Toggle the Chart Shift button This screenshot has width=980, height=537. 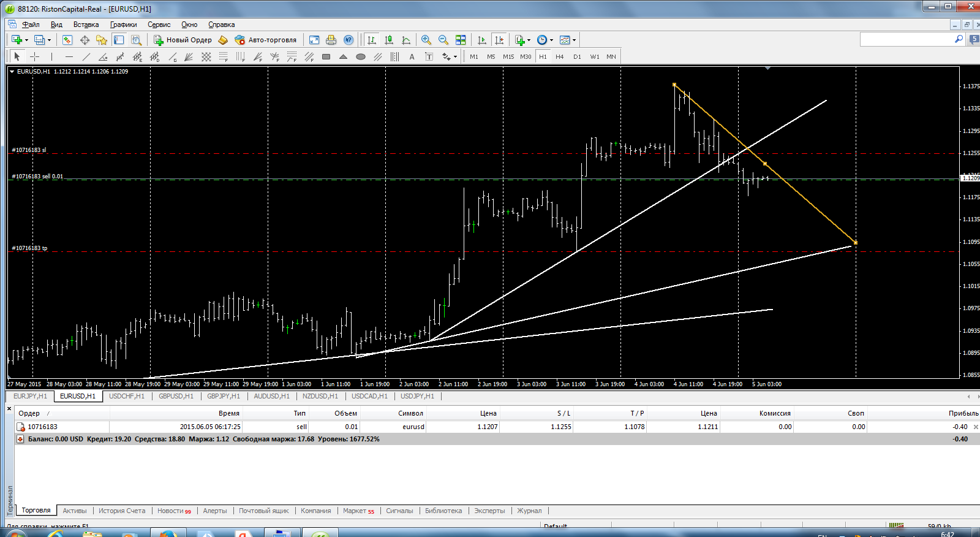tap(499, 40)
